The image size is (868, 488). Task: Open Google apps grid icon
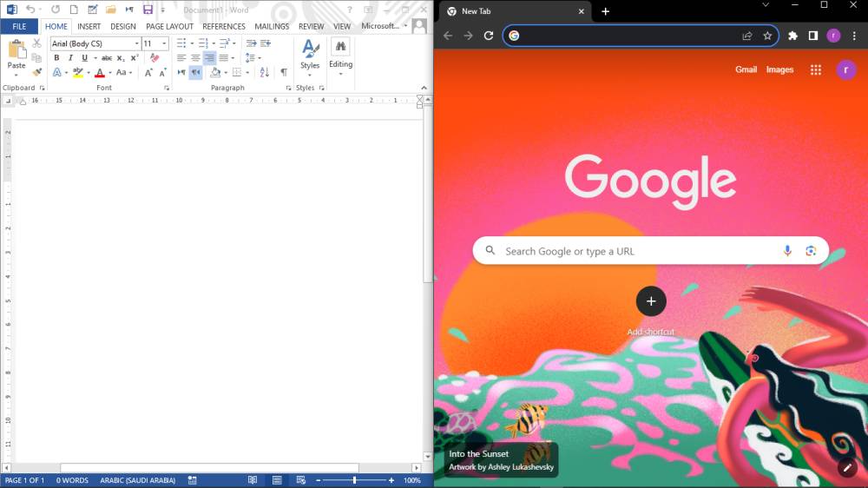[815, 69]
